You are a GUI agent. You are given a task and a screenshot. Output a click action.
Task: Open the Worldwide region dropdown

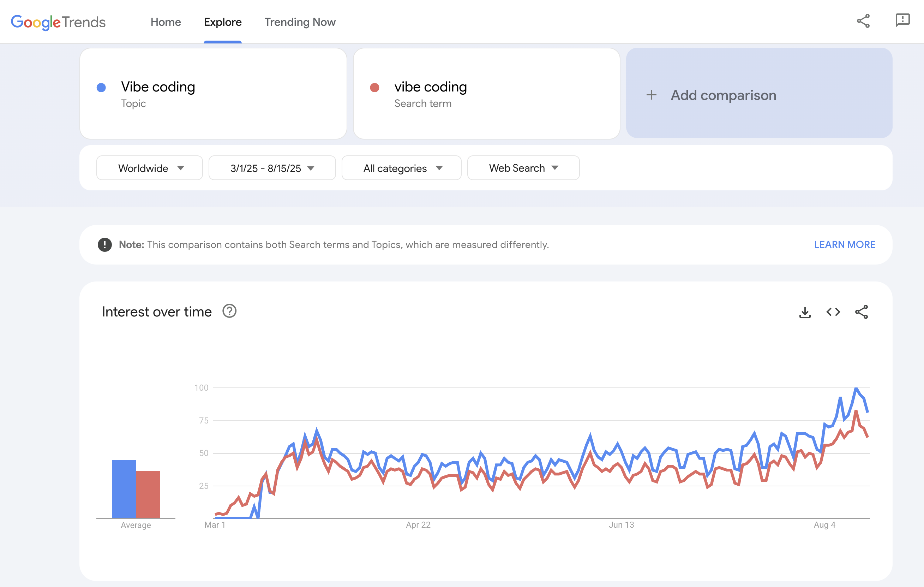(149, 168)
